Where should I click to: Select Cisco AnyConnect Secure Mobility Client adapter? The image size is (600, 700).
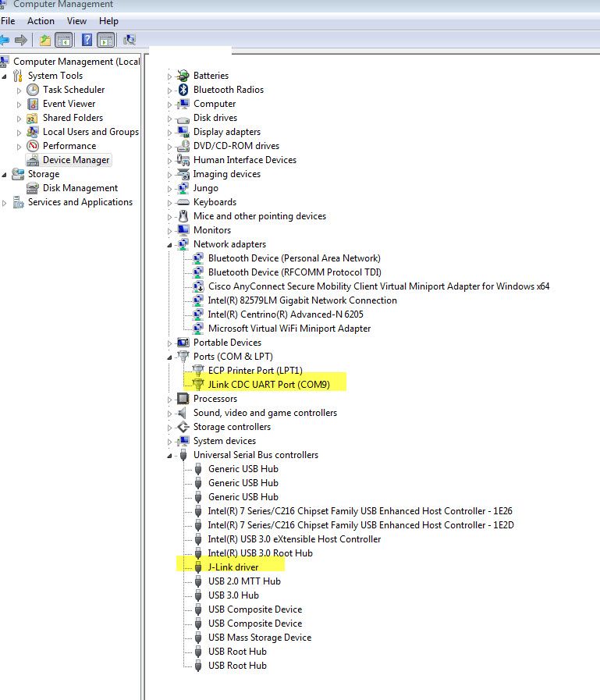[x=378, y=286]
